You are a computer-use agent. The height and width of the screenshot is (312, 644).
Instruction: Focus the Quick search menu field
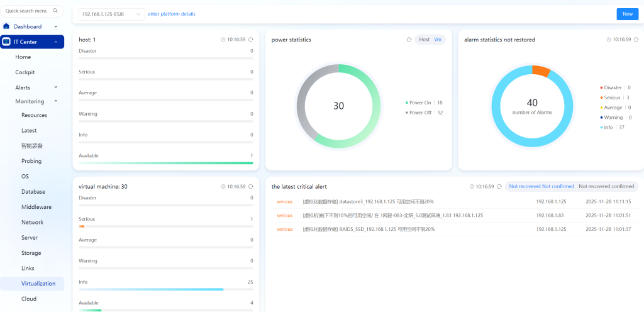tap(26, 11)
